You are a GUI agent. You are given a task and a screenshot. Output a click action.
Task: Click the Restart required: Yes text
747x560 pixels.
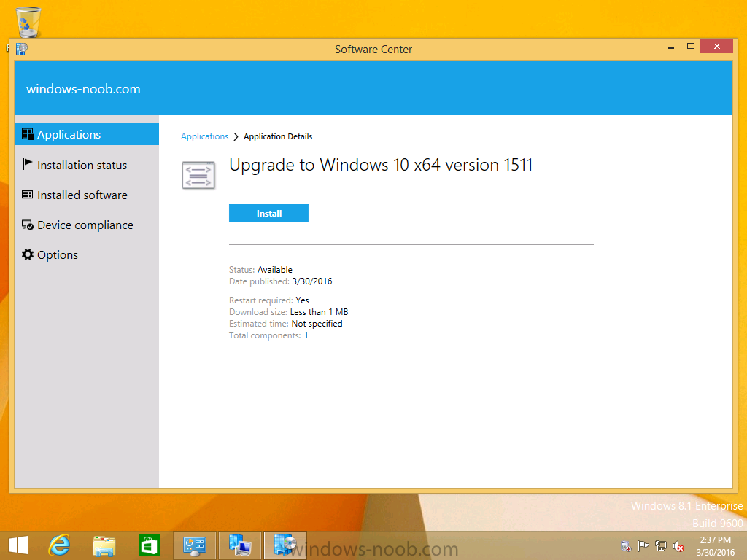(x=269, y=300)
